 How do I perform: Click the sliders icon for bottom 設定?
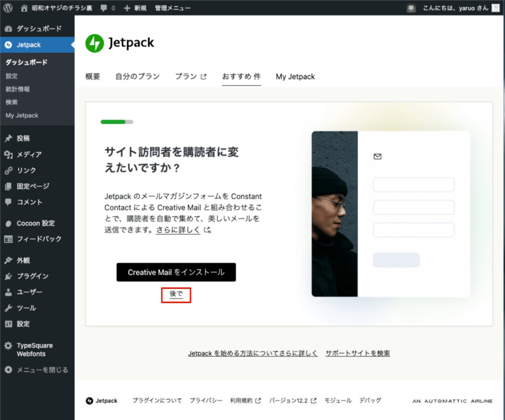[x=8, y=324]
